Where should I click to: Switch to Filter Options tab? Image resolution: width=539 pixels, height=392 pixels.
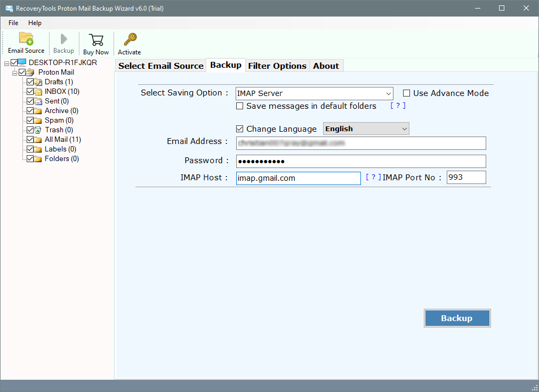click(x=277, y=66)
